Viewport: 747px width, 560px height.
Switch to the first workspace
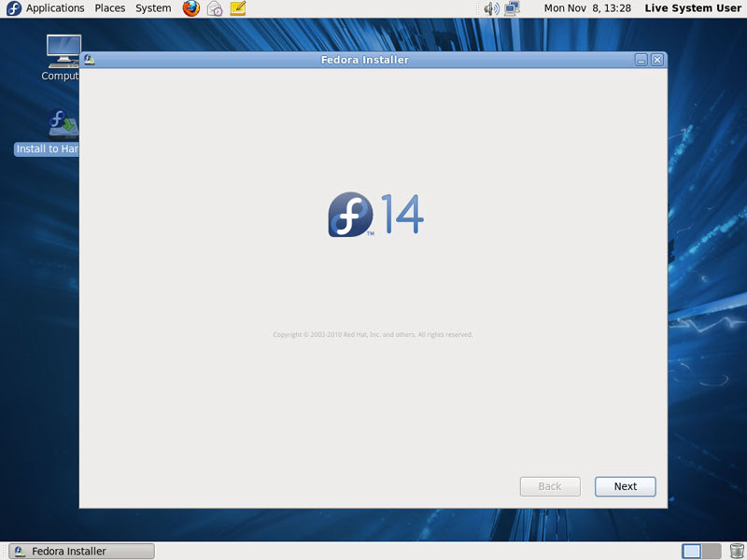click(691, 551)
